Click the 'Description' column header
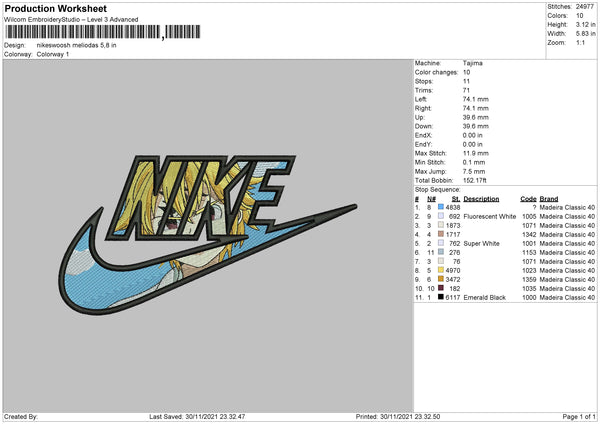 click(481, 199)
